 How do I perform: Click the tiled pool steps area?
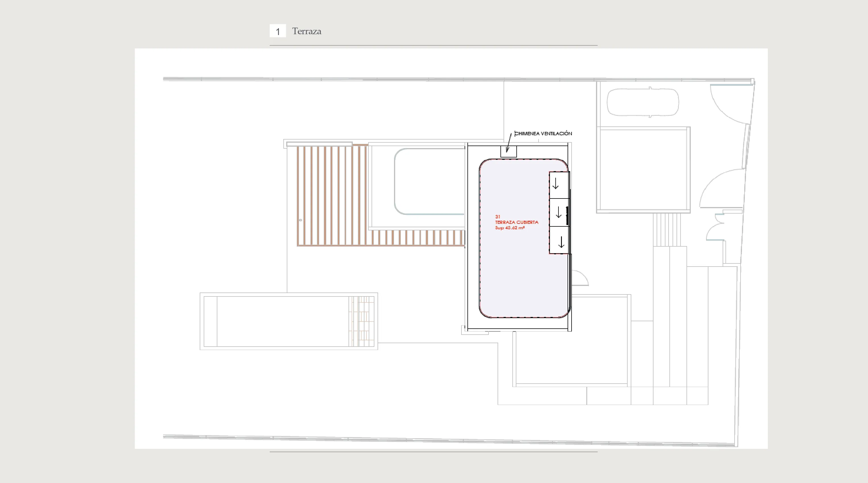tap(362, 321)
